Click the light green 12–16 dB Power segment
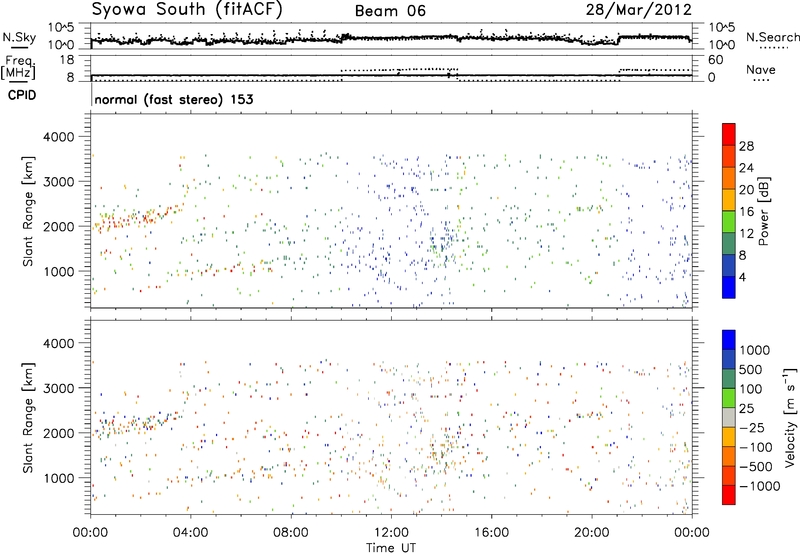The width and height of the screenshot is (800, 554). (729, 222)
